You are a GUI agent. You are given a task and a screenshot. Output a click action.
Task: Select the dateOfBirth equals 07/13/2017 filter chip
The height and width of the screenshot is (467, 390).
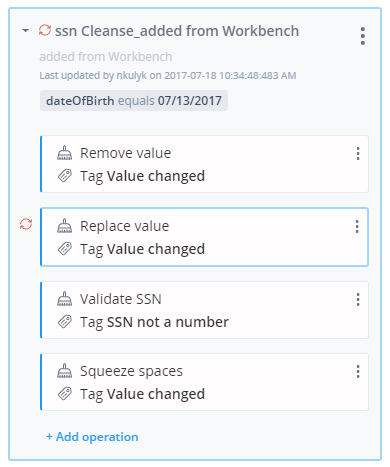[134, 101]
